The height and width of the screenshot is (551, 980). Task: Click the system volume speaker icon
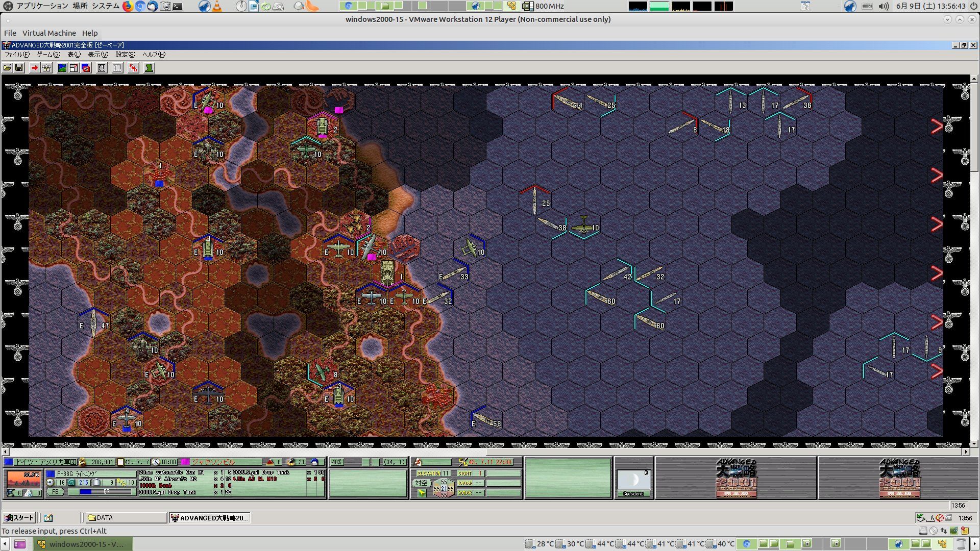pyautogui.click(x=884, y=6)
